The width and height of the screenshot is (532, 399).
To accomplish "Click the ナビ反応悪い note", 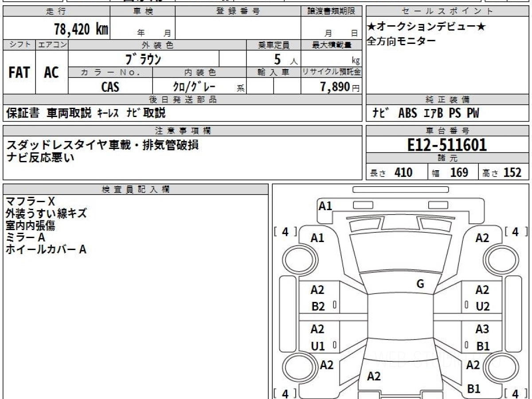I will [x=41, y=157].
